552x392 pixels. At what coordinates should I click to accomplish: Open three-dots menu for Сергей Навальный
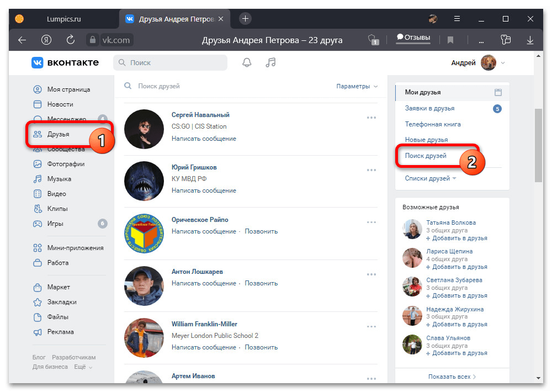click(x=371, y=118)
